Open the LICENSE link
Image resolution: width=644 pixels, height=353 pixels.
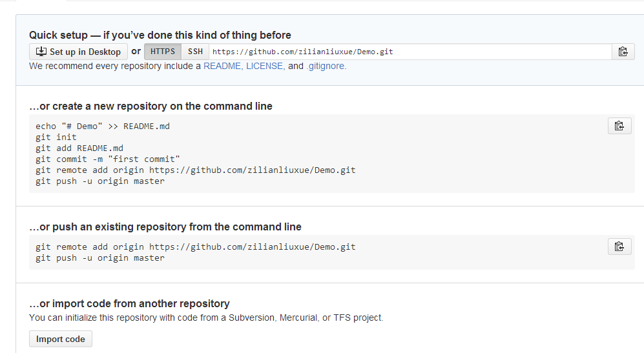pos(264,66)
